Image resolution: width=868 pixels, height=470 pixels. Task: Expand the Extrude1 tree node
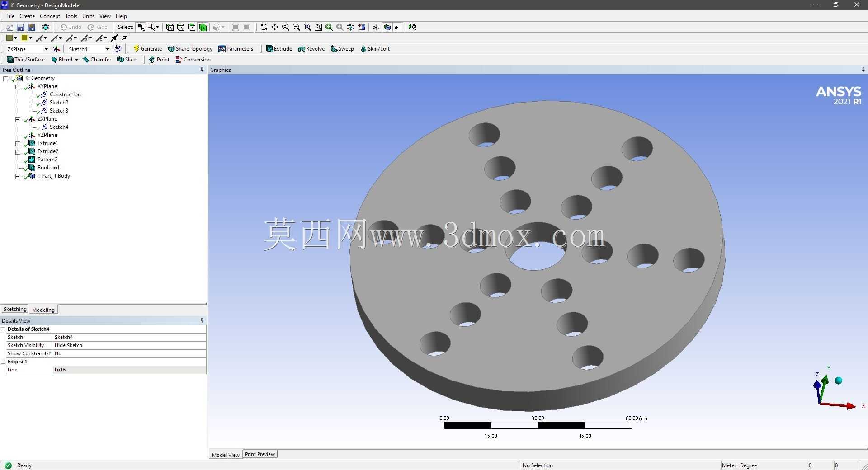tap(18, 144)
